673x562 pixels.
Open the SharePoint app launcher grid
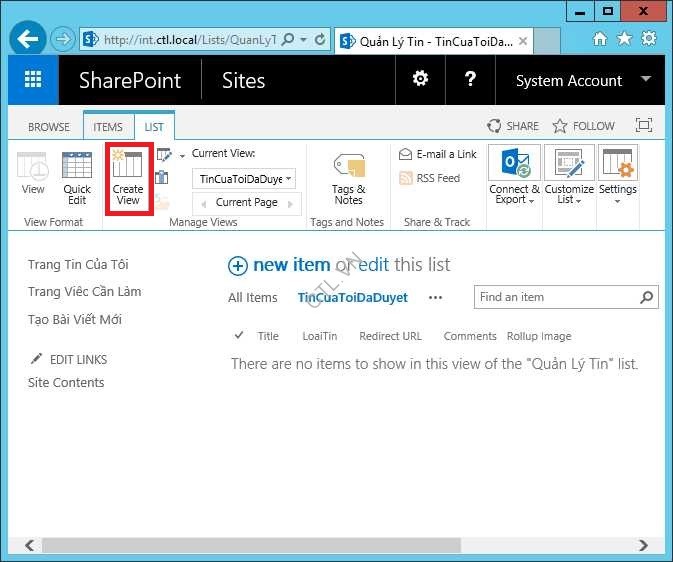(x=33, y=80)
